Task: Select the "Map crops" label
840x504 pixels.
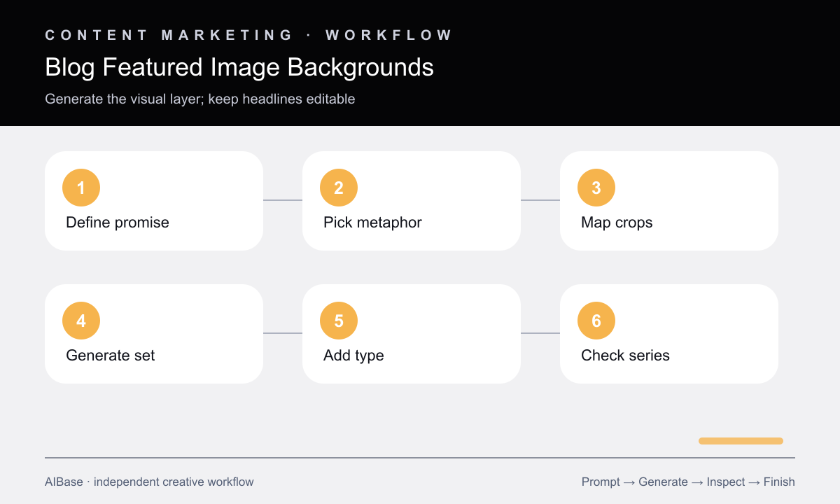Action: click(617, 223)
